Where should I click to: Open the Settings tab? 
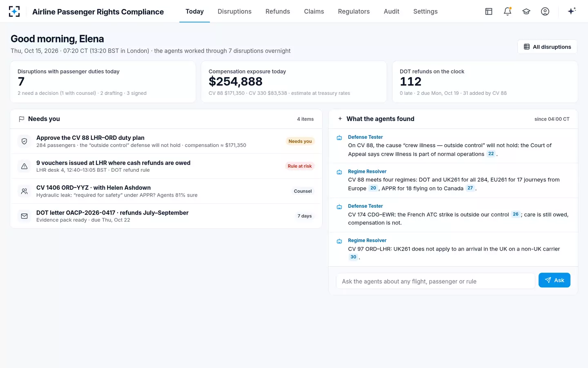pos(425,11)
